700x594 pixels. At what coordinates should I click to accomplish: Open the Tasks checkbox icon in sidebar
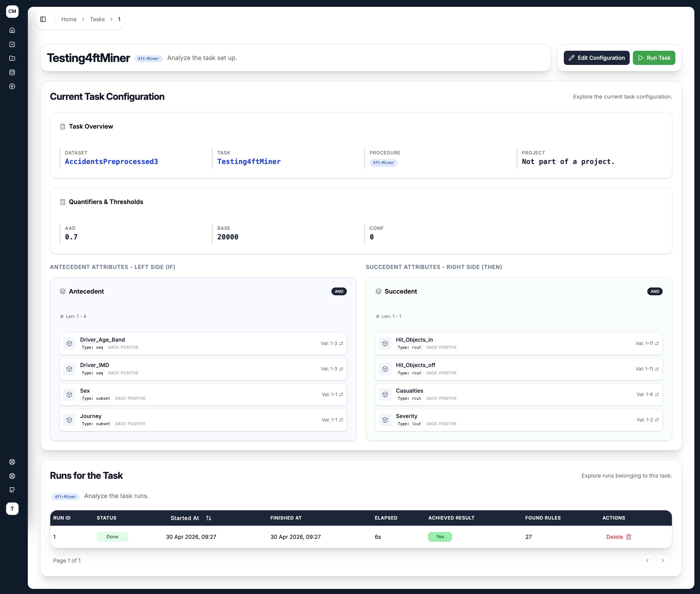pyautogui.click(x=12, y=44)
